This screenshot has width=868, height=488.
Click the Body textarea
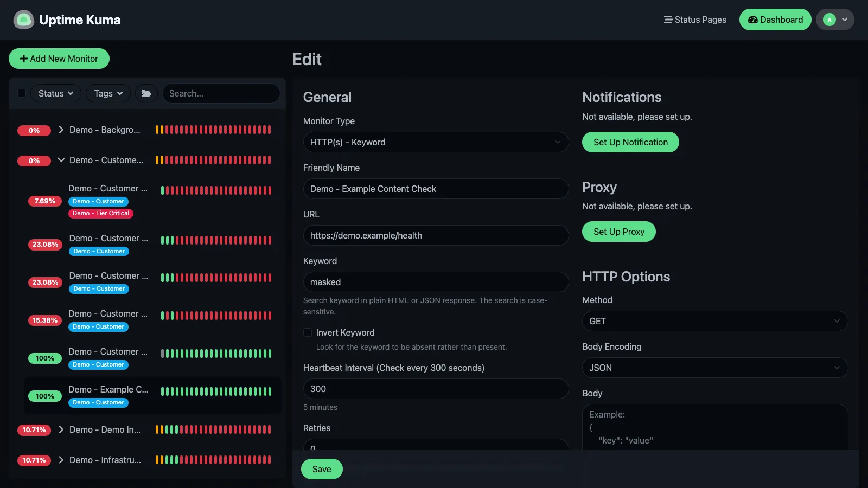(x=715, y=427)
